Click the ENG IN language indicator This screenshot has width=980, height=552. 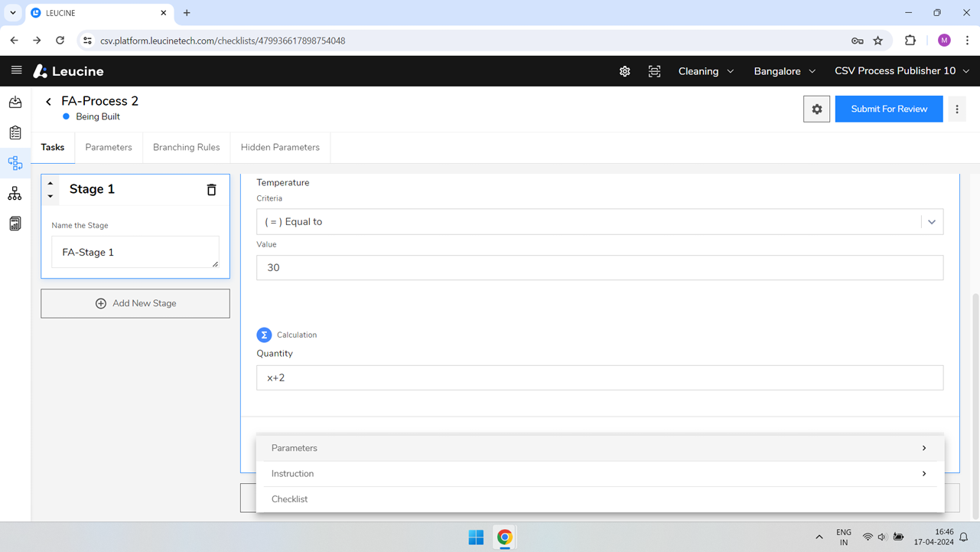pyautogui.click(x=844, y=537)
